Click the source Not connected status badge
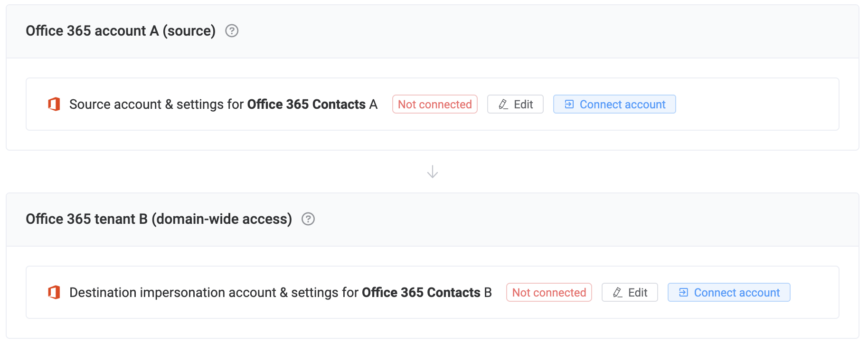The width and height of the screenshot is (868, 345). click(434, 104)
